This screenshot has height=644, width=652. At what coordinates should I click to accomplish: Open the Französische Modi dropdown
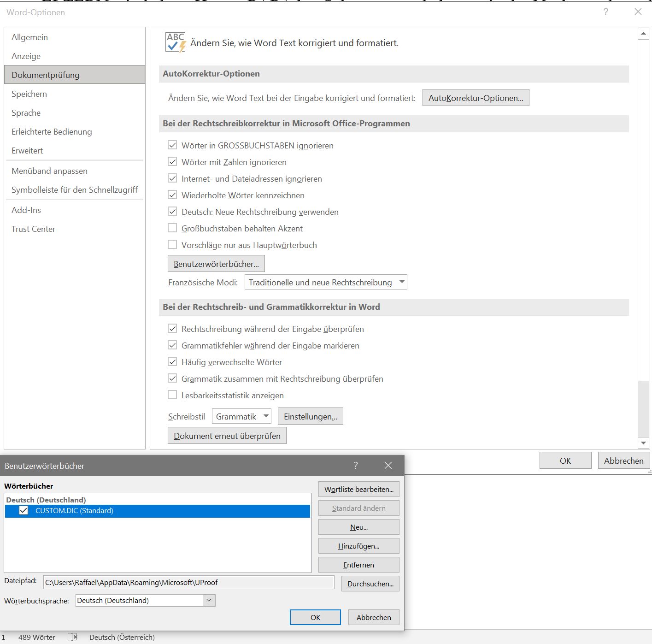(326, 282)
